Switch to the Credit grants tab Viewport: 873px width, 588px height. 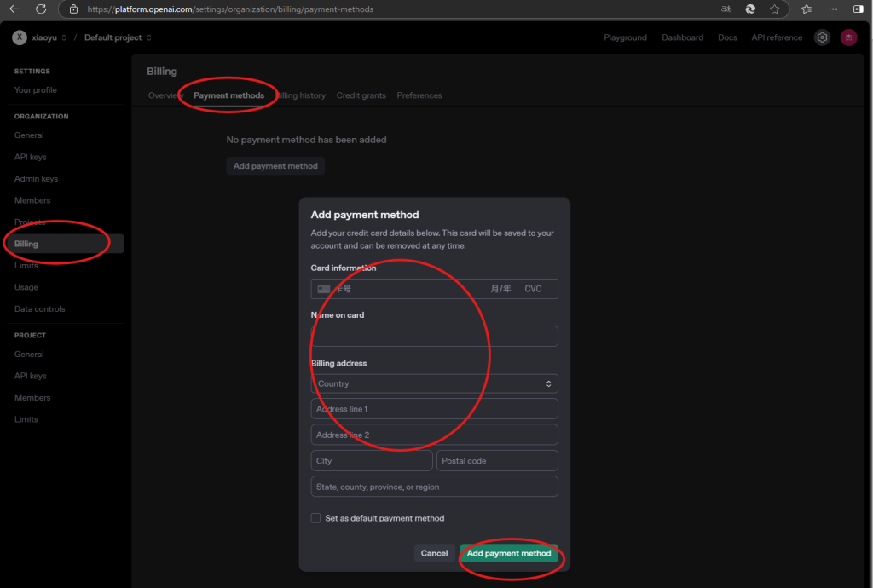pos(361,95)
